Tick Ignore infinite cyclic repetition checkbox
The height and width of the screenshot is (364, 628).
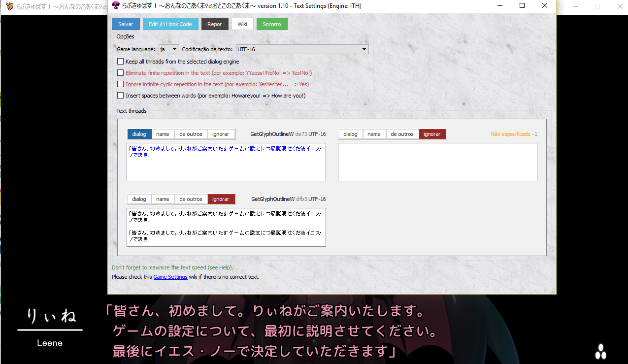click(121, 84)
